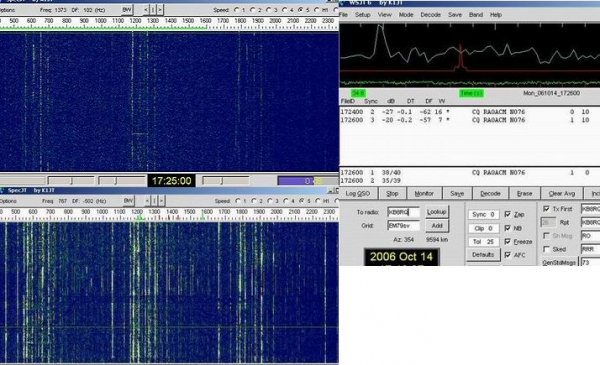Select Speed 4 in lower SpecJT window
600x365 pixels.
click(286, 200)
